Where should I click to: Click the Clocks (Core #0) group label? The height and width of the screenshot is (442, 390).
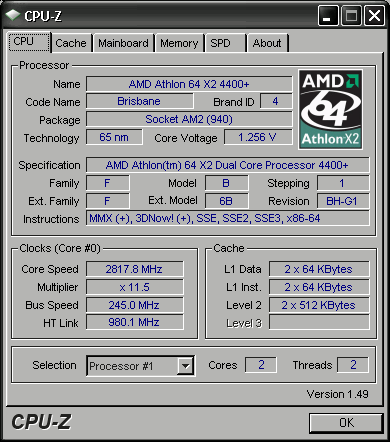[60, 248]
